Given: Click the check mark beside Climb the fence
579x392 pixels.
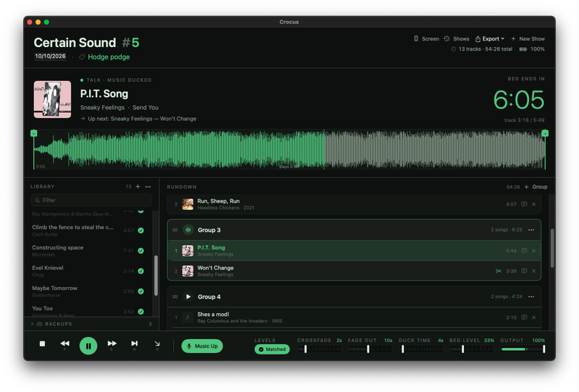Looking at the screenshot, I should point(140,230).
